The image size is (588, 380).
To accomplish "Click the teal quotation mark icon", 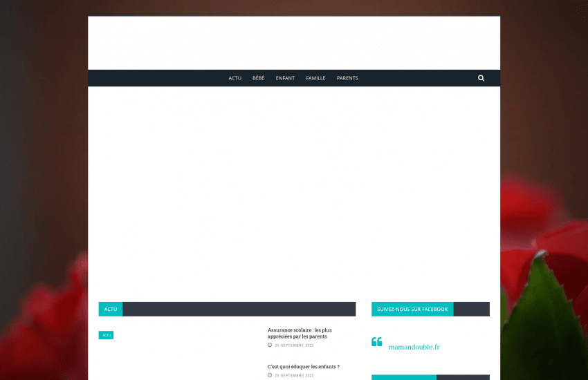I will coord(377,342).
